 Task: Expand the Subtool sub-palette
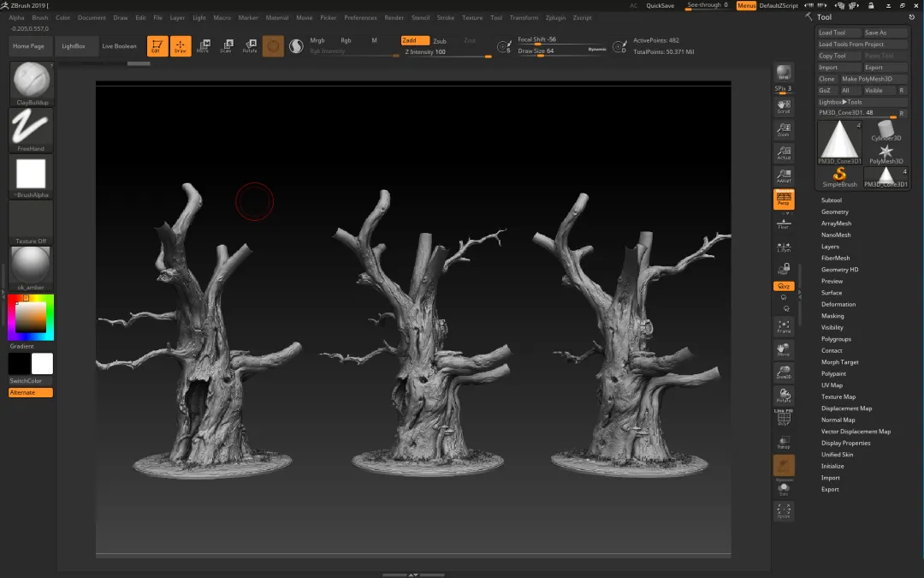pos(831,200)
